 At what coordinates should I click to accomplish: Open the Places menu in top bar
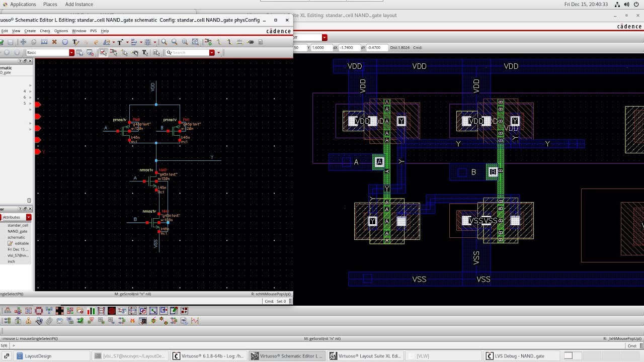pyautogui.click(x=50, y=4)
